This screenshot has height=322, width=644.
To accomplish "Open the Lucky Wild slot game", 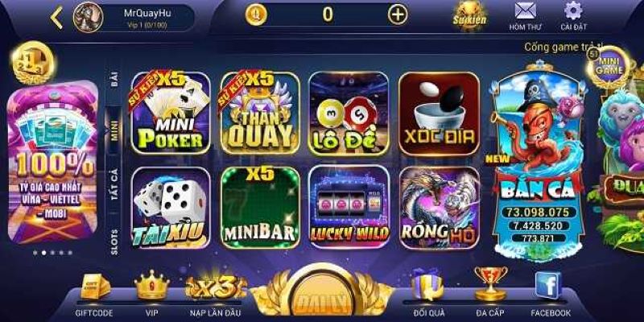I will click(349, 208).
